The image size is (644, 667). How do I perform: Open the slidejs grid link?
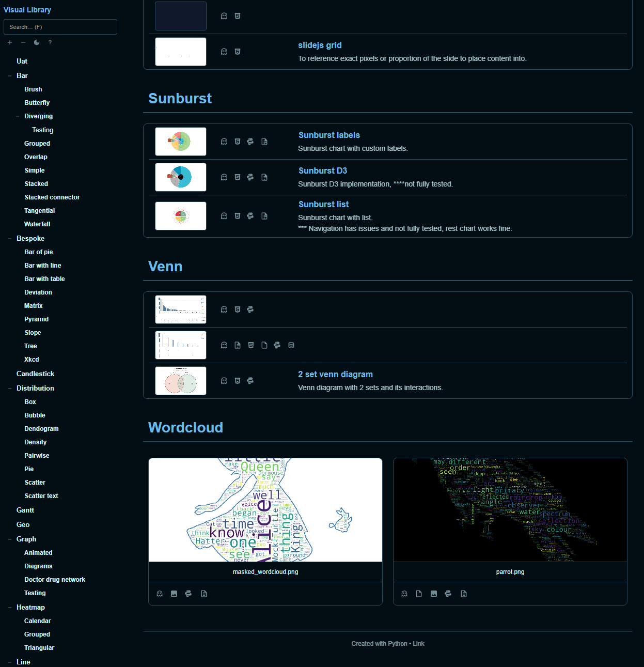click(x=320, y=45)
